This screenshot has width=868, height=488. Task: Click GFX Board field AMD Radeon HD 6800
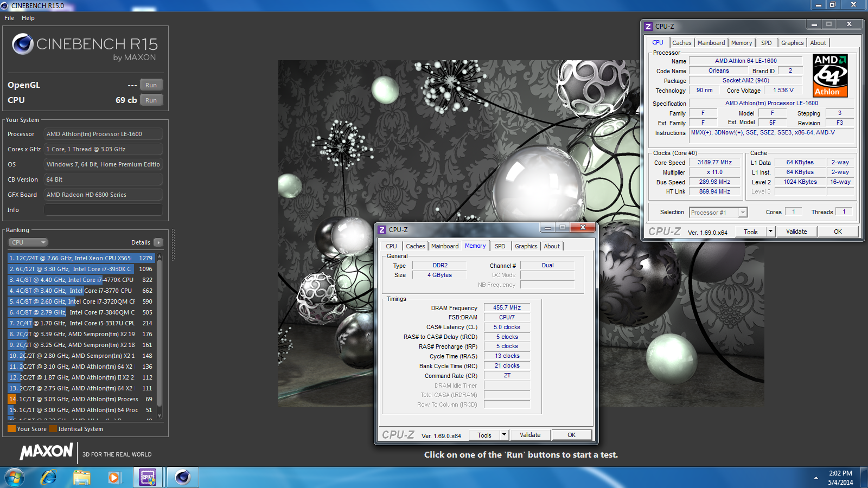[x=103, y=195]
